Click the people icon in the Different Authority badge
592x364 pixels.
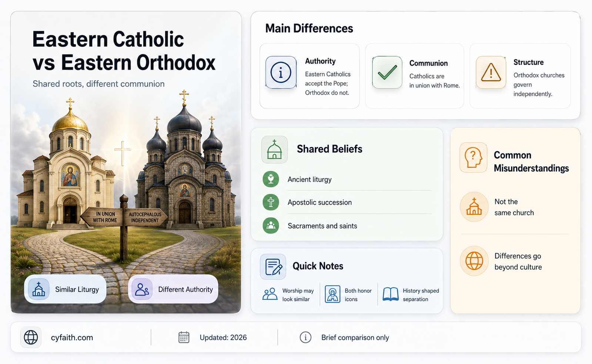(142, 289)
